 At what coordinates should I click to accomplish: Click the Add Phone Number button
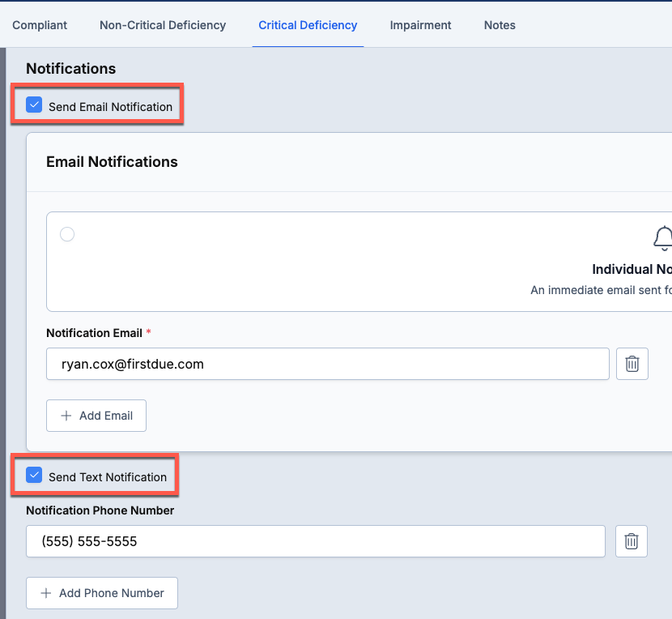[101, 593]
